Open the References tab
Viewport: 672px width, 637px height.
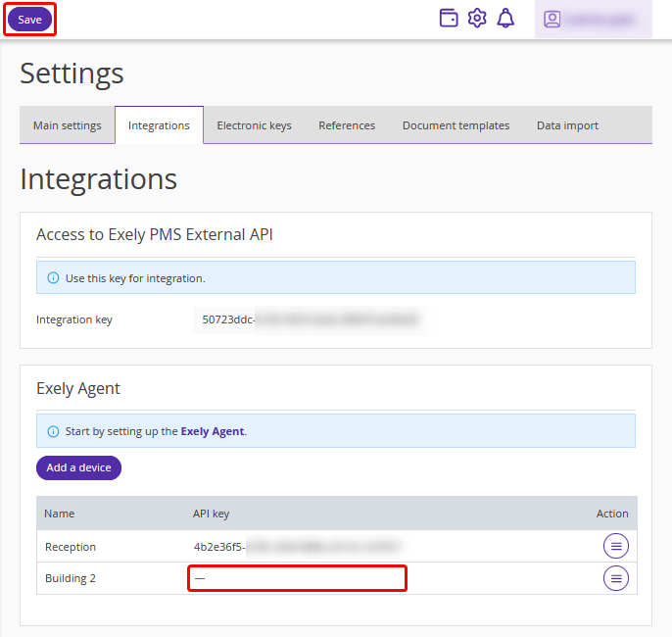coord(347,125)
